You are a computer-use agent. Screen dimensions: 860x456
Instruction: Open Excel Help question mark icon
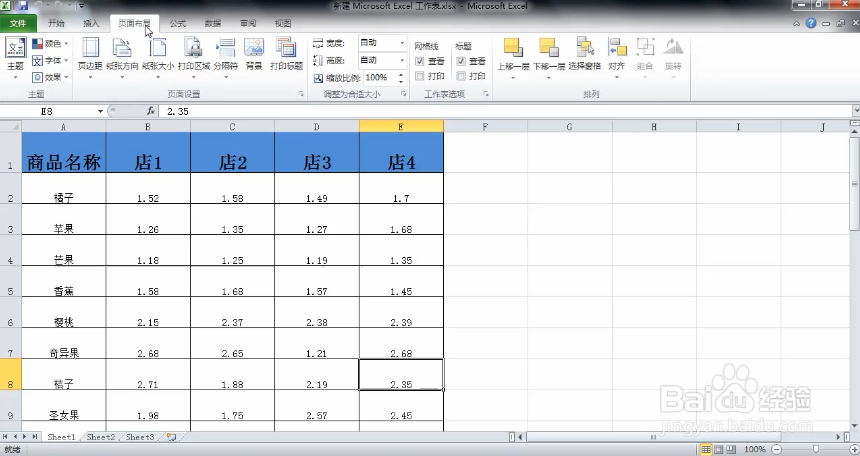[811, 23]
